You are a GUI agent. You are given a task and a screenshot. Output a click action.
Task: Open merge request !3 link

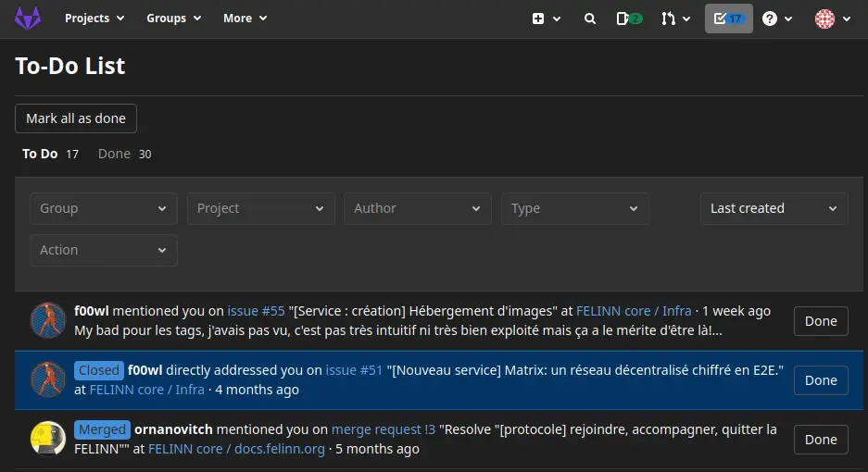tap(384, 429)
